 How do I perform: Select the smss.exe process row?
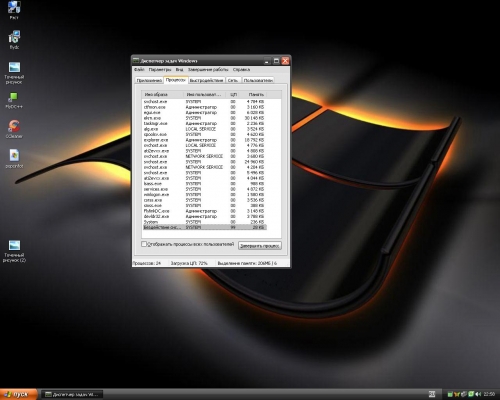204,206
